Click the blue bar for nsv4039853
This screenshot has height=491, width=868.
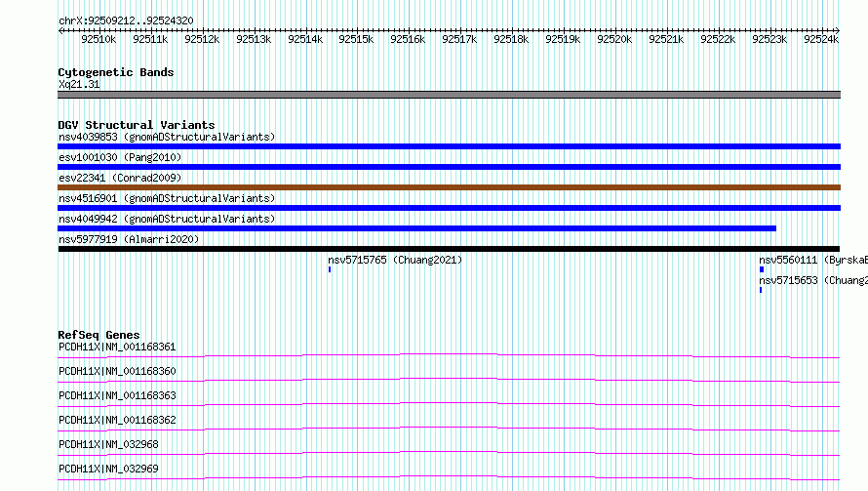click(x=449, y=146)
